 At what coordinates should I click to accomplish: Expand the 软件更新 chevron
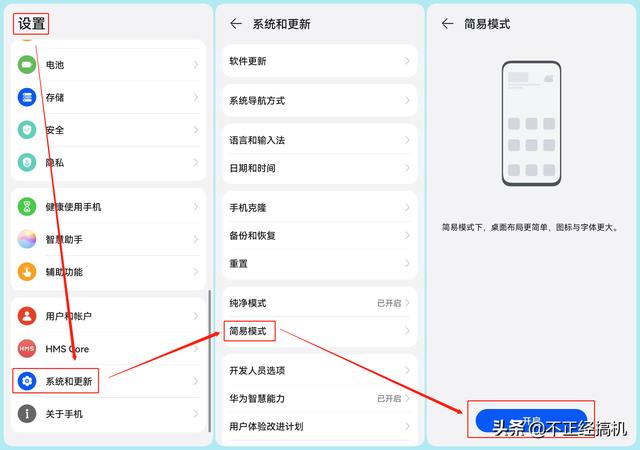click(407, 61)
